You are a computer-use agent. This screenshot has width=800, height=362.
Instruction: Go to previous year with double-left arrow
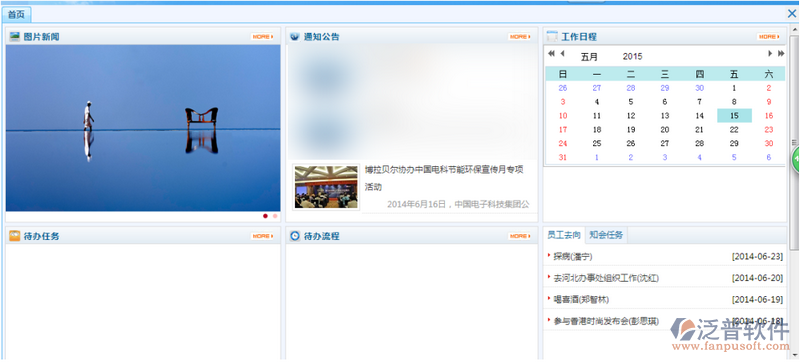pyautogui.click(x=551, y=54)
